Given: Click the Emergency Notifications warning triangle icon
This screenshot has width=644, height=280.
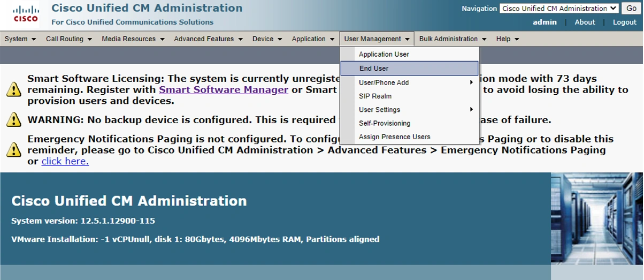Looking at the screenshot, I should click(14, 149).
